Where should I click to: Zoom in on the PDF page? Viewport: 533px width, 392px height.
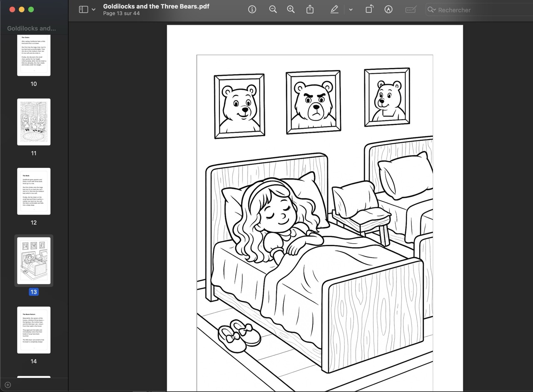tap(291, 10)
